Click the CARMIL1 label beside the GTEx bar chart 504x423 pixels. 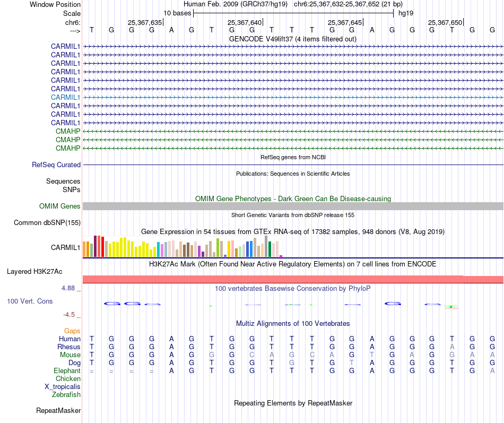(65, 247)
